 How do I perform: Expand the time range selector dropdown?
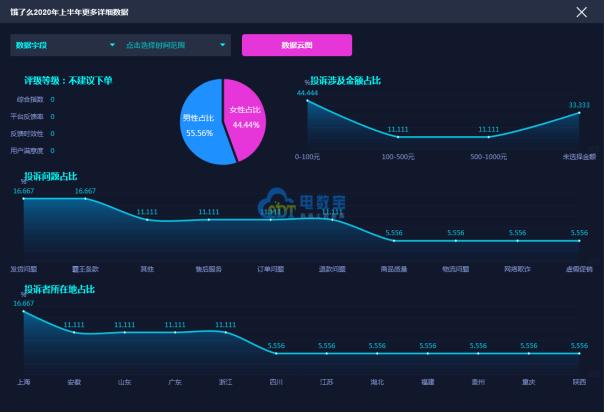[176, 45]
